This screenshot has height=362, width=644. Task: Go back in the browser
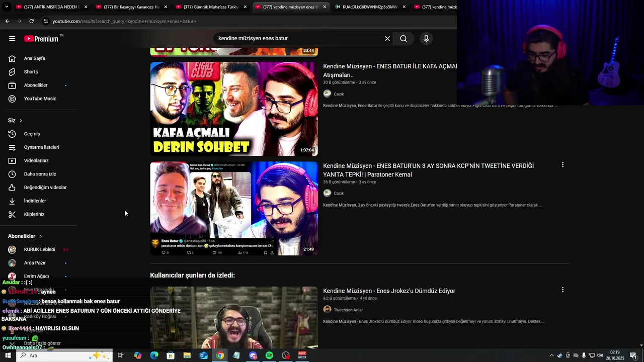[x=7, y=21]
